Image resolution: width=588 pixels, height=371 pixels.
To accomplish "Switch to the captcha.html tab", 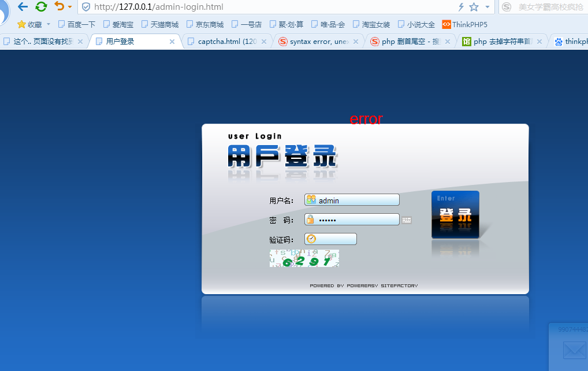I will pos(226,42).
